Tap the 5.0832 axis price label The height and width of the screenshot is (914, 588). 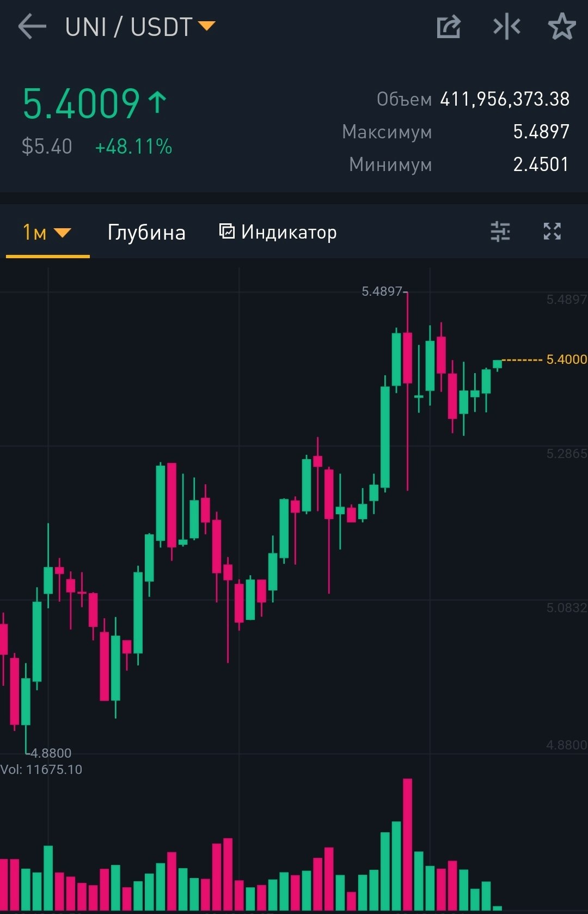click(567, 608)
